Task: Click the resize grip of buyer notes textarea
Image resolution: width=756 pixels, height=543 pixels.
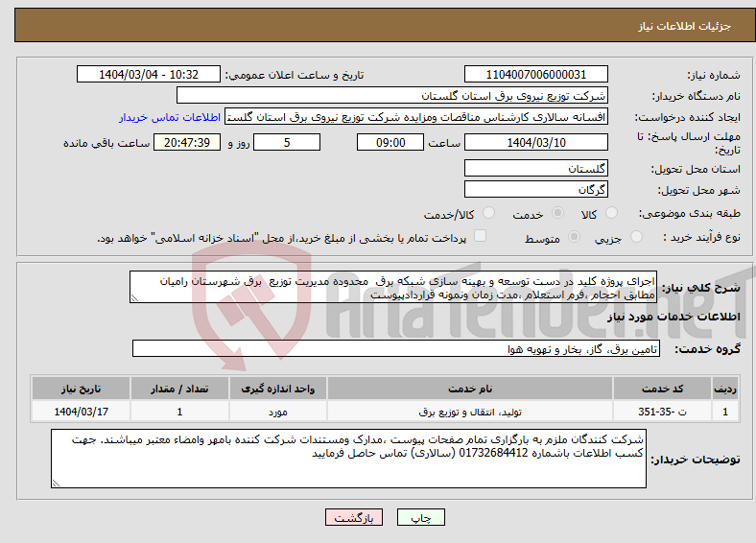Action: click(57, 483)
